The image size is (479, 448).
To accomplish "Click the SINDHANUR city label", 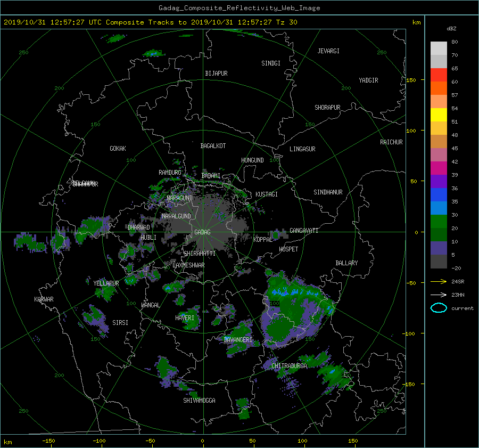I will point(328,192).
